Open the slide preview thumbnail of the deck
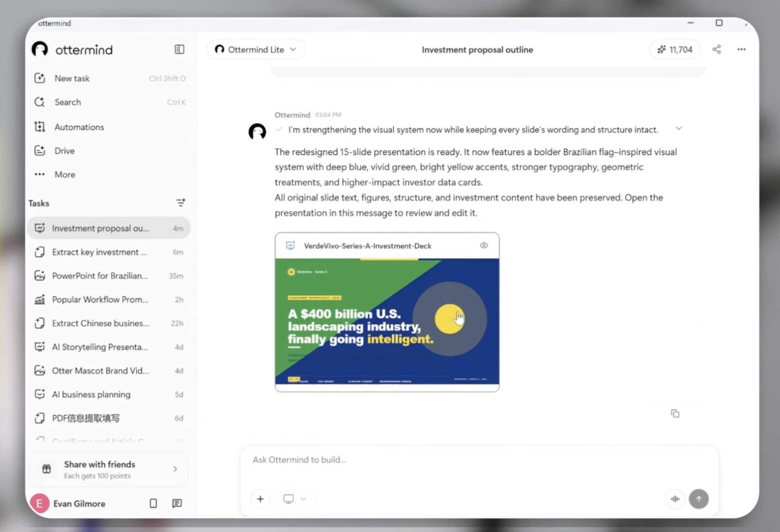The height and width of the screenshot is (532, 780). [387, 321]
